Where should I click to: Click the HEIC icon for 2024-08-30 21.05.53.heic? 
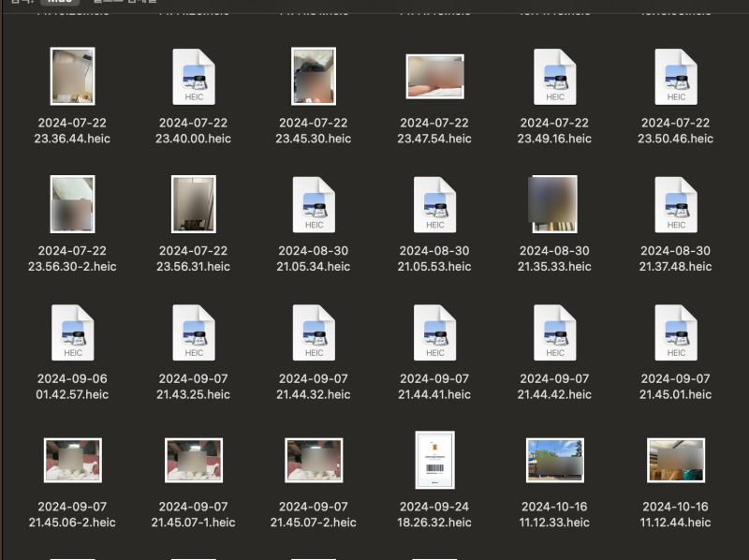coord(434,204)
